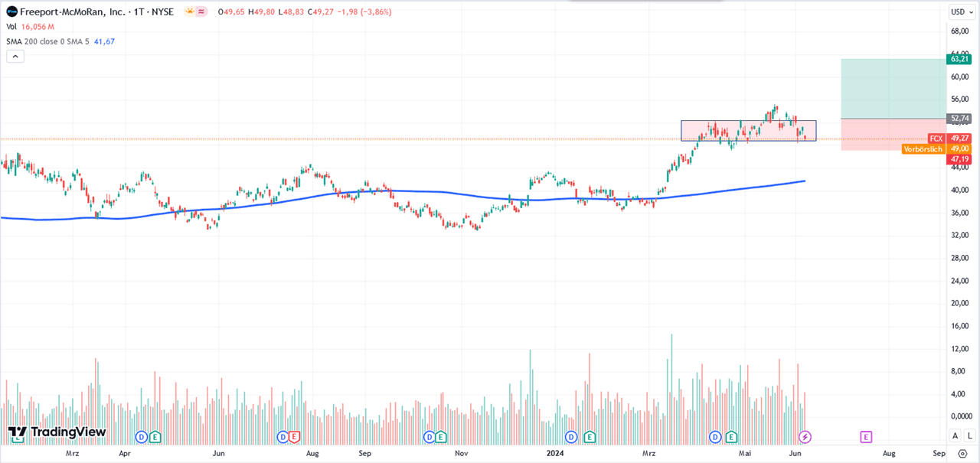Click the Apr label on time axis
This screenshot has height=463, width=980.
(x=124, y=453)
